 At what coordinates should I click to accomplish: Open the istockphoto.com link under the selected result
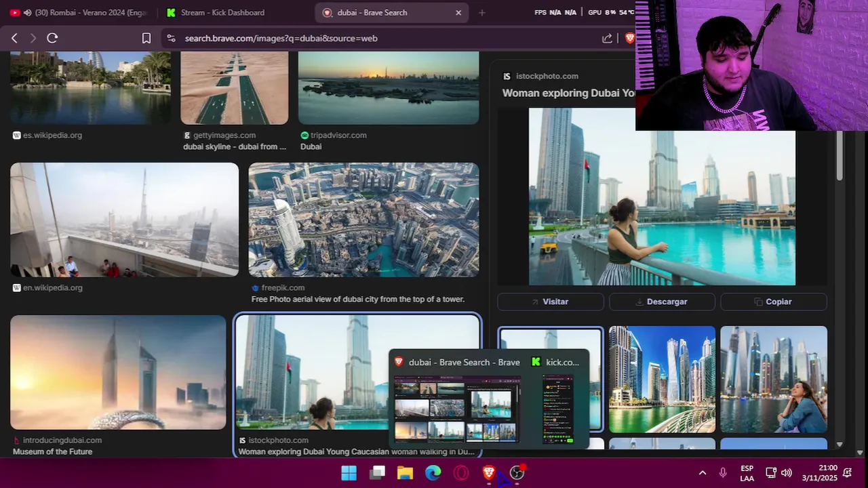pyautogui.click(x=278, y=440)
